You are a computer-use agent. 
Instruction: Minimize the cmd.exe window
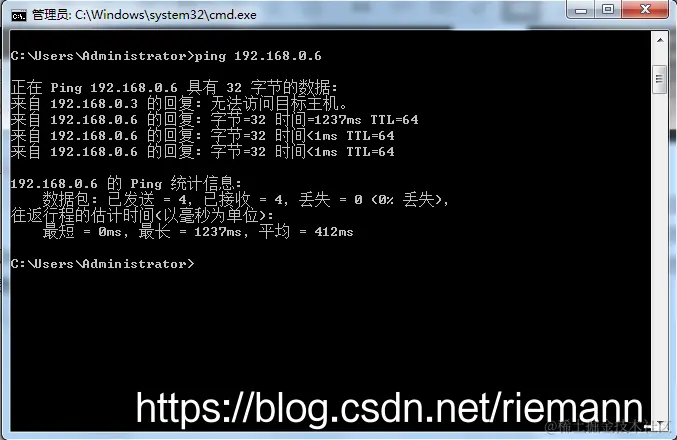tap(581, 10)
